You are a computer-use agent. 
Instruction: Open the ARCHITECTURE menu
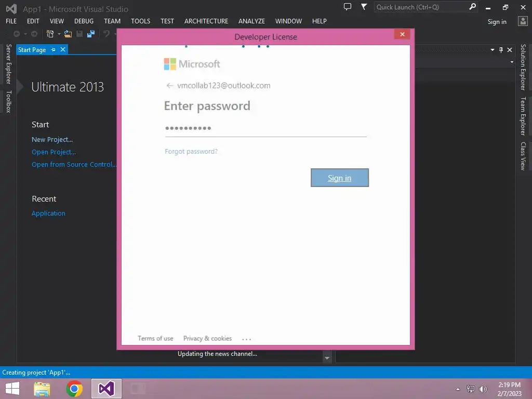[206, 21]
